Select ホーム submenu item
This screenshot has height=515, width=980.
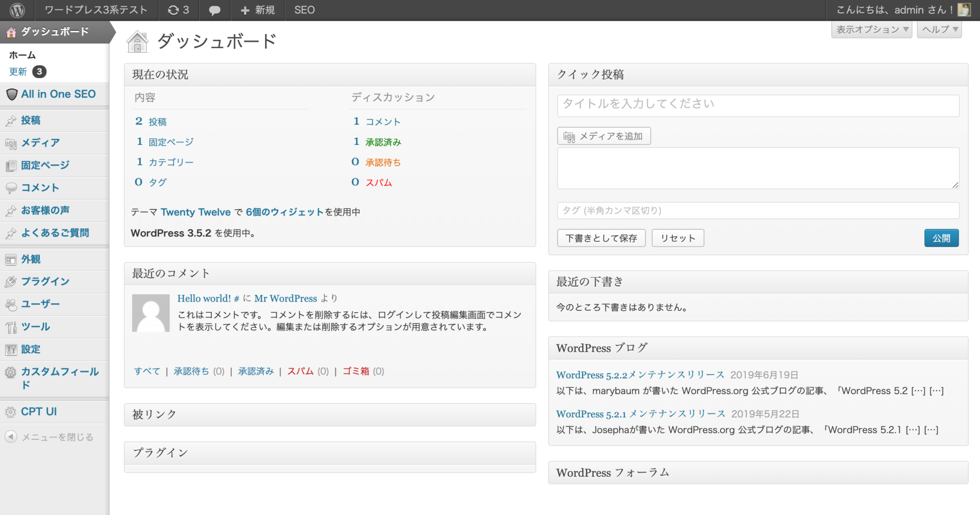tap(22, 55)
